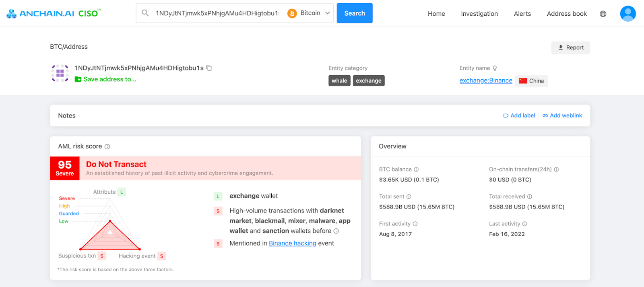Click the 'Guarded' legend label on chart
The height and width of the screenshot is (287, 644).
tap(69, 214)
